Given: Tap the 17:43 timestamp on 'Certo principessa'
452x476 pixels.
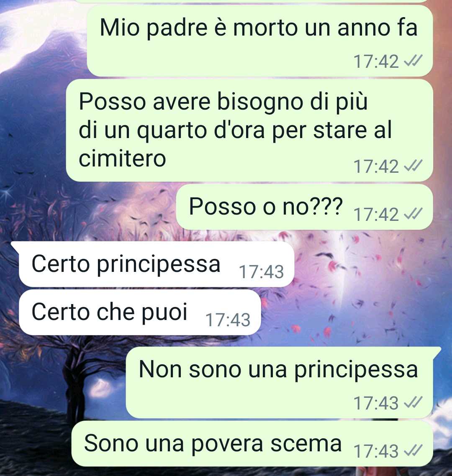Looking at the screenshot, I should click(261, 271).
